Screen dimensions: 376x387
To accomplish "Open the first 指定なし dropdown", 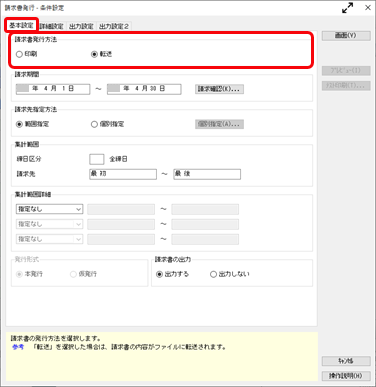I will tap(49, 209).
